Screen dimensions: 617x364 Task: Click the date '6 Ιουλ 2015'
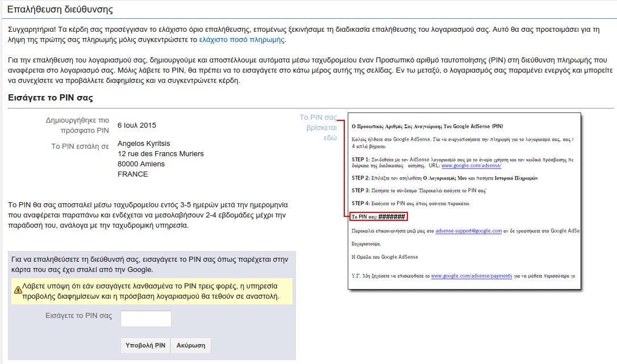point(136,125)
